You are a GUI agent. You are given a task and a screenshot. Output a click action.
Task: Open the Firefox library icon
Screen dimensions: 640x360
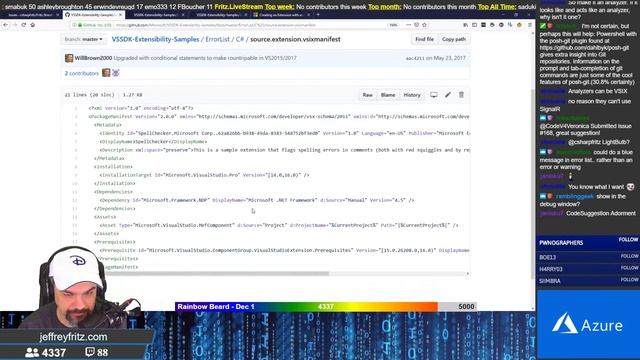pos(465,25)
